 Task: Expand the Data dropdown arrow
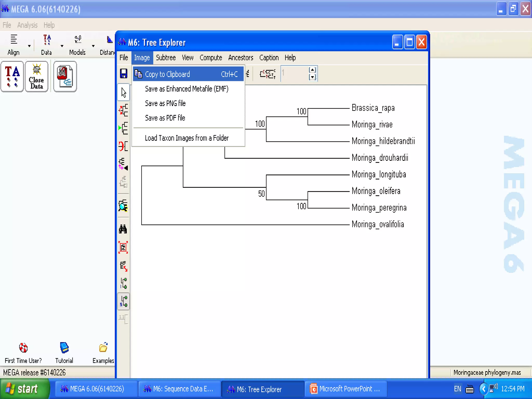(x=62, y=46)
